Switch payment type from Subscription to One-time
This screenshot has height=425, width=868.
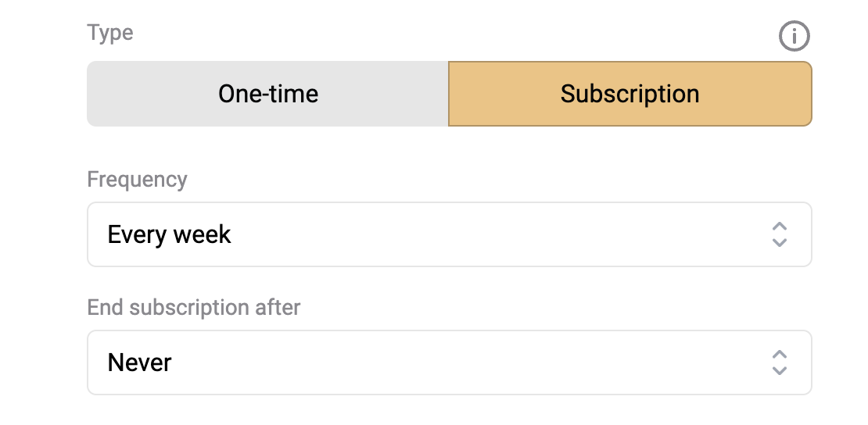[268, 94]
